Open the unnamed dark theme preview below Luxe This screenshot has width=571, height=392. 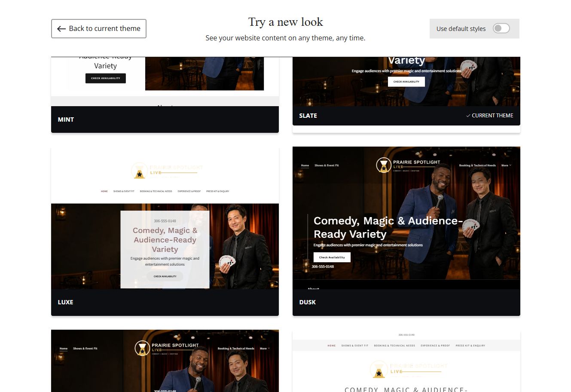[165, 361]
